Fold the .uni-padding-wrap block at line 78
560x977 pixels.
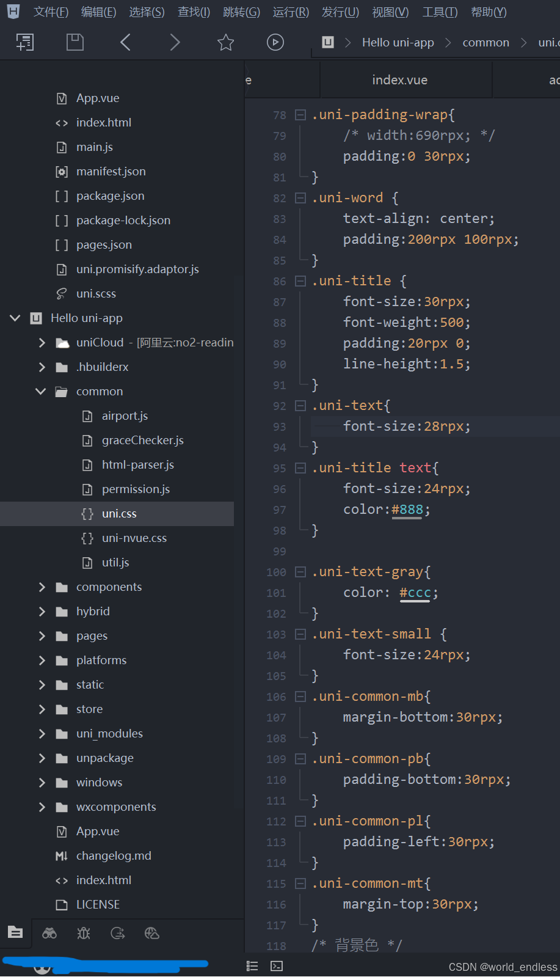300,115
